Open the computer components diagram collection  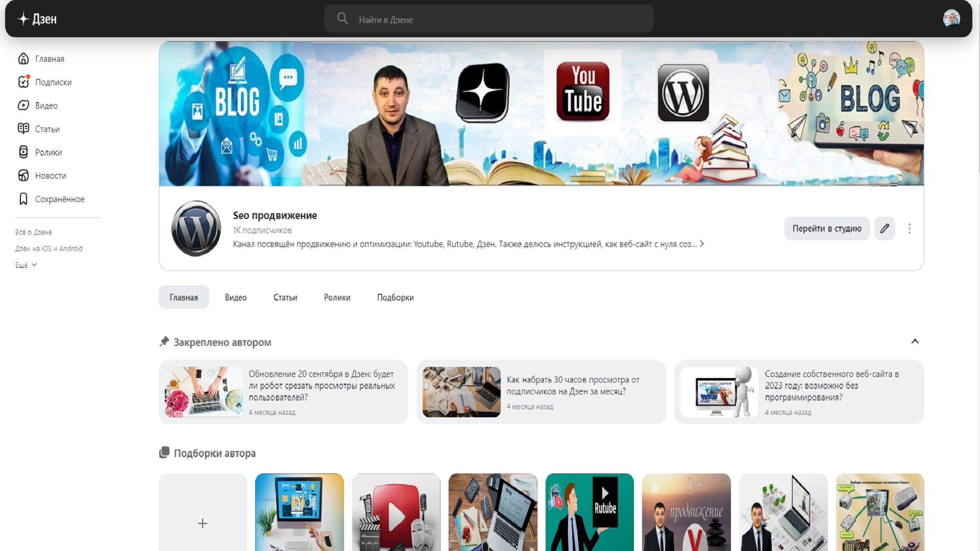click(x=880, y=512)
